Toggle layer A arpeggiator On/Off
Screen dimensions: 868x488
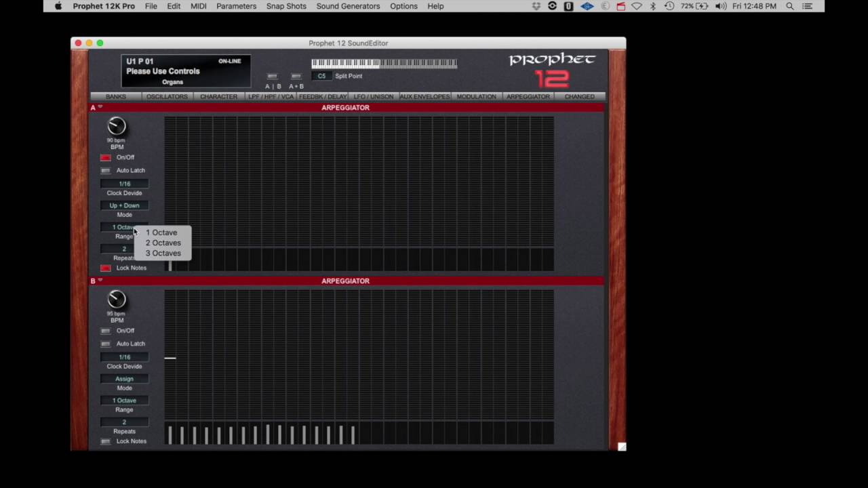[x=105, y=157]
